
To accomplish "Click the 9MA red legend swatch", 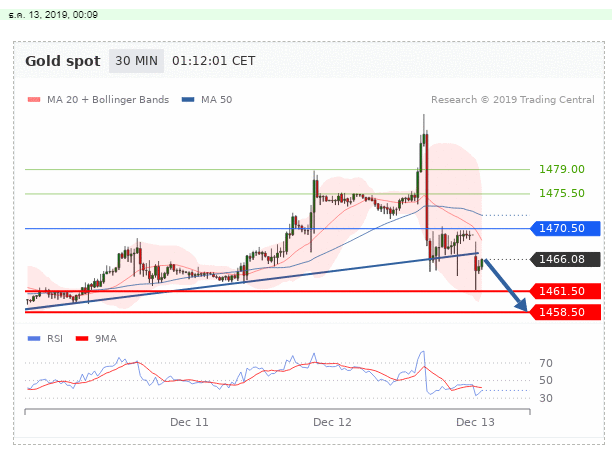I will [x=82, y=338].
